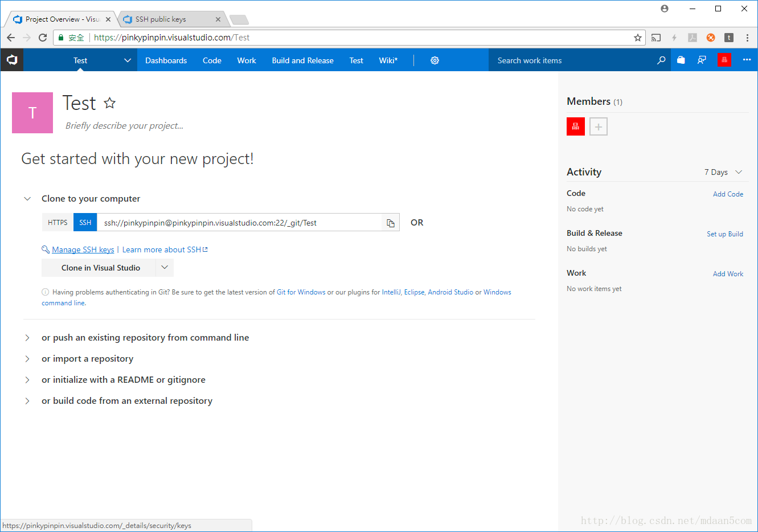Open the Test hub in the navigation
Screen dimensions: 758x532
[x=356, y=60]
